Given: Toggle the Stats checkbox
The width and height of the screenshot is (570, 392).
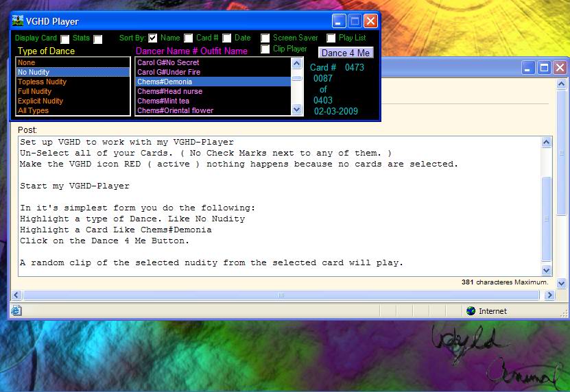Looking at the screenshot, I should coord(98,39).
